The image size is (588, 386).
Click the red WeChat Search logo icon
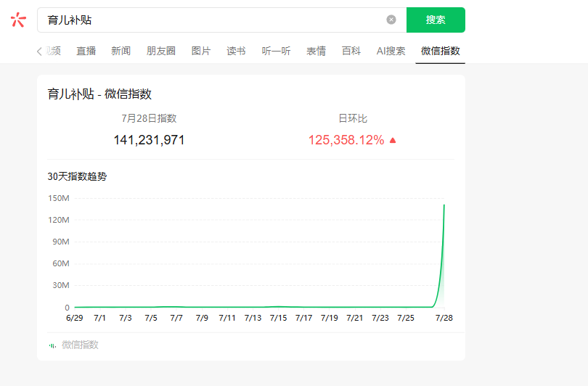coord(18,20)
